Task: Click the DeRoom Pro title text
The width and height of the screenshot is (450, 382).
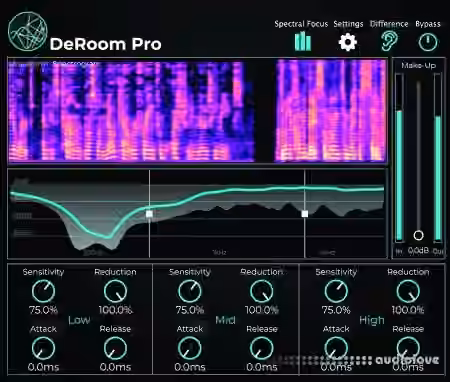Action: click(x=106, y=44)
